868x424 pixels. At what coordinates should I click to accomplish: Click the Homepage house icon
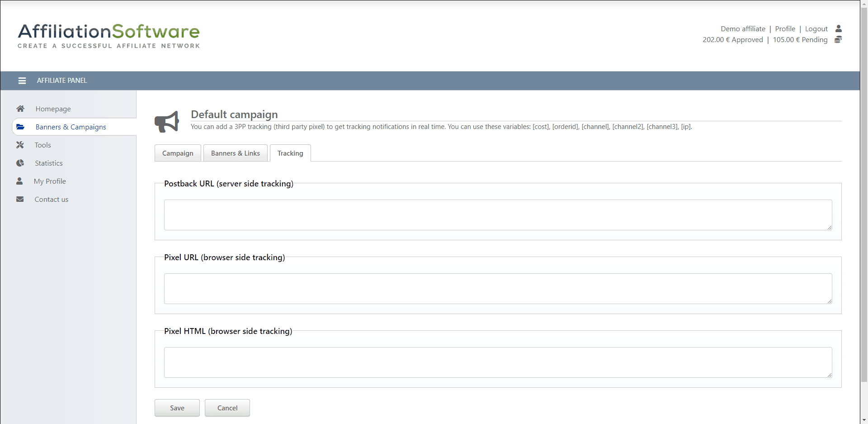click(20, 109)
